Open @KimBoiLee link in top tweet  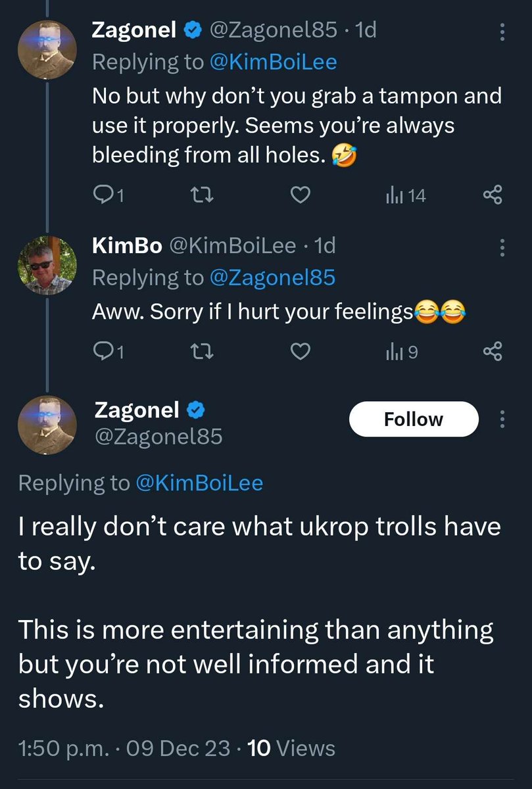[x=272, y=62]
